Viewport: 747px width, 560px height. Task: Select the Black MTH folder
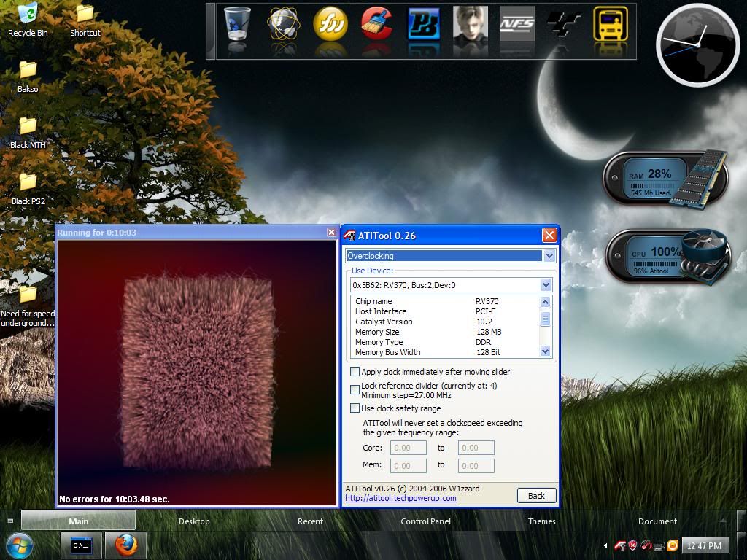(x=28, y=133)
